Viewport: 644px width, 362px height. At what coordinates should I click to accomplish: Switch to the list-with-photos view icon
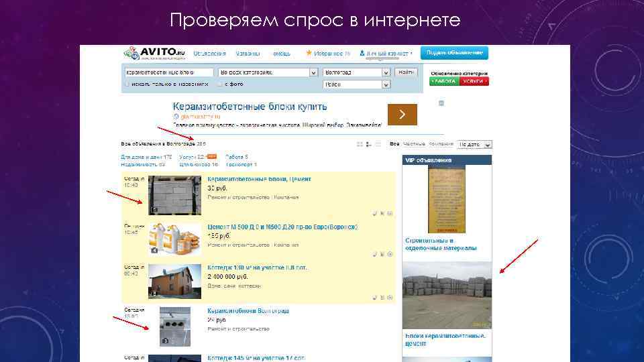(x=369, y=145)
